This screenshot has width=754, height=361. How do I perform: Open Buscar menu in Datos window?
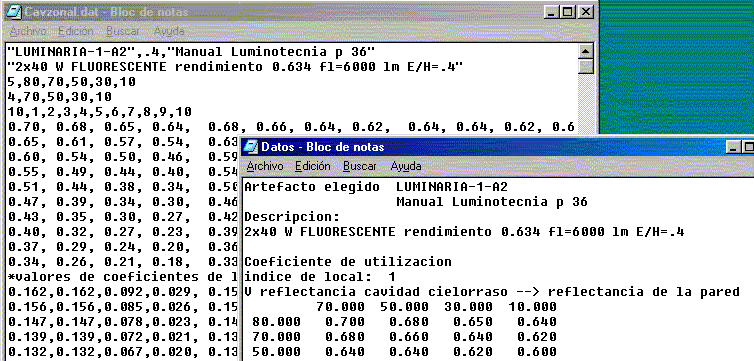tap(360, 166)
